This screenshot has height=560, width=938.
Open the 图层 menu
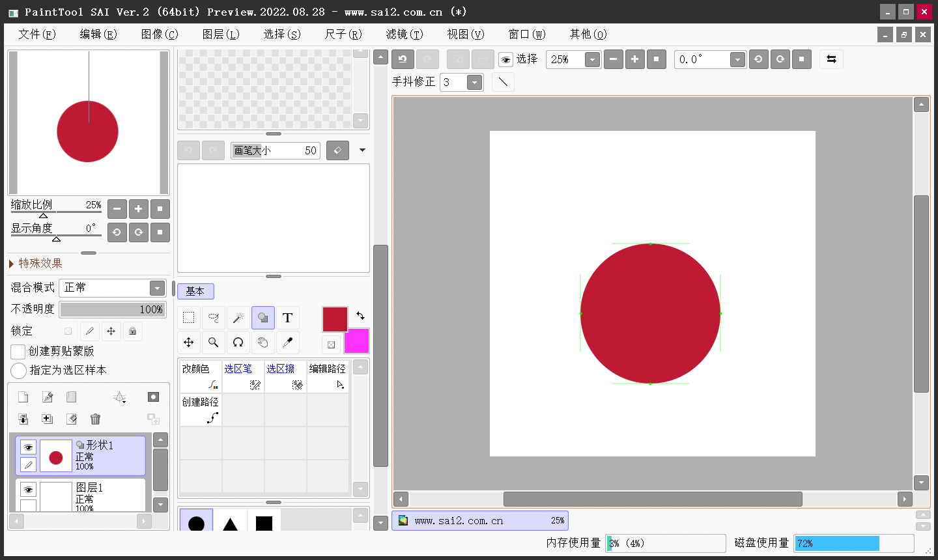pos(220,34)
